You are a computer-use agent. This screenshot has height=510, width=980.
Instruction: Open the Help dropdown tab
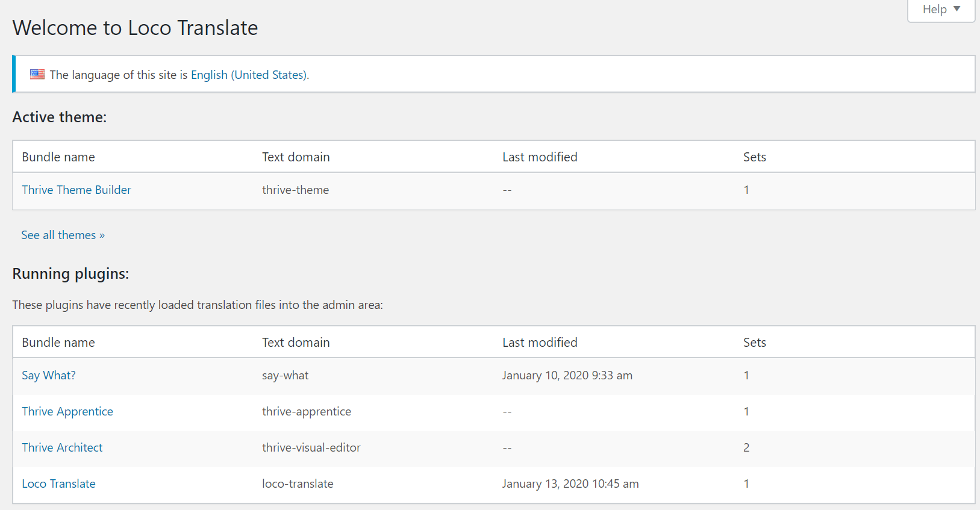tap(941, 10)
